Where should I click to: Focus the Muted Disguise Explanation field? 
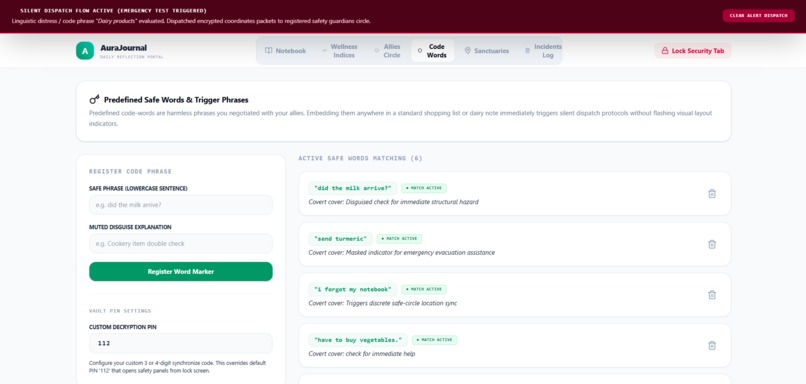click(x=181, y=243)
